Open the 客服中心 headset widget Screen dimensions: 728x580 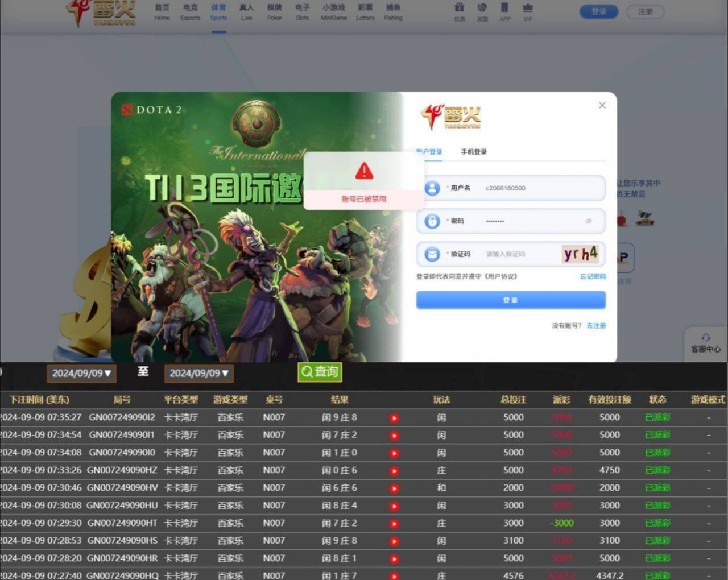pyautogui.click(x=705, y=343)
